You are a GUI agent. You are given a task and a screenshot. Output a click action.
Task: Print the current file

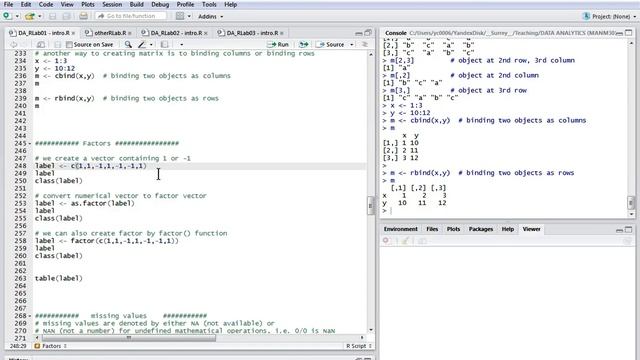point(83,16)
